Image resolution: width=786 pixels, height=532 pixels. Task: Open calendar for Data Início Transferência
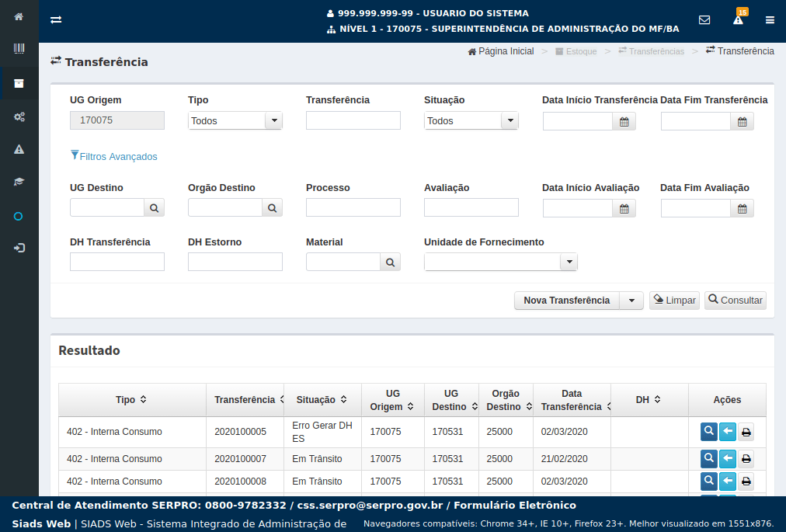pos(624,121)
